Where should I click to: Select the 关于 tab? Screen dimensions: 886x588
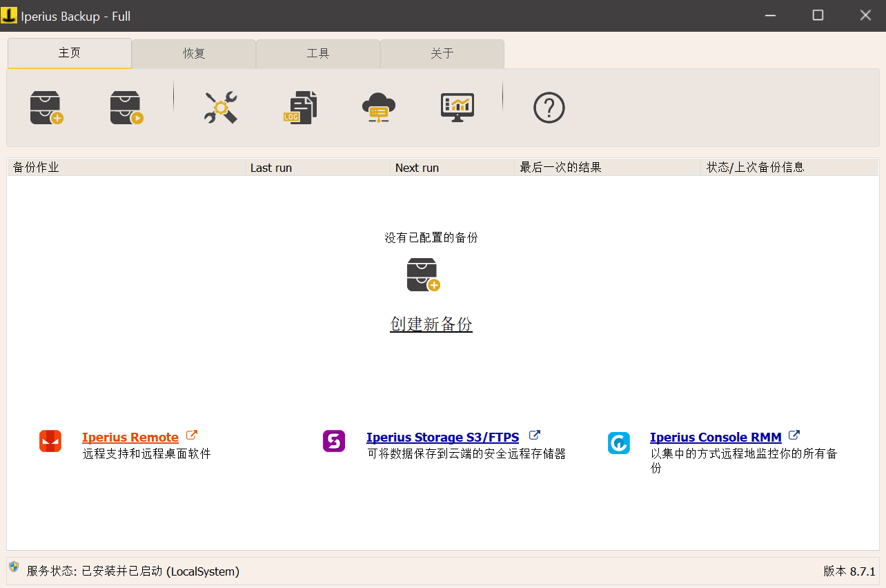[x=442, y=54]
